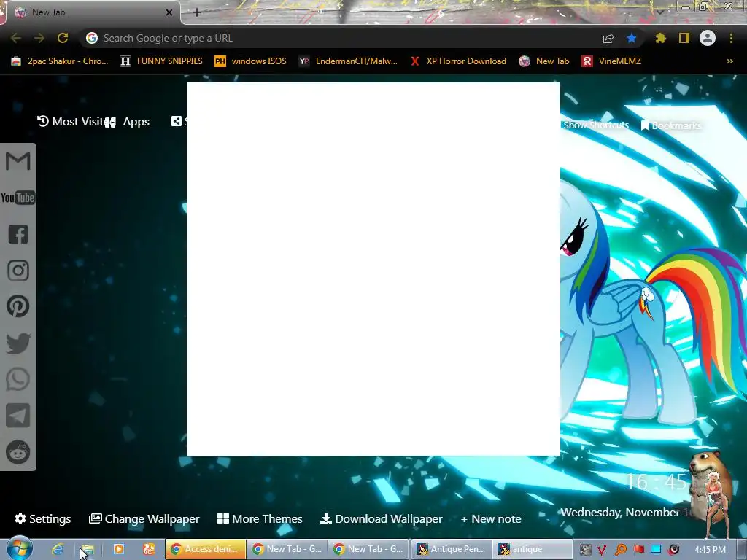Open the FUNNY SNIPPIES bookmark
Viewport: 747px width, 560px height.
click(x=161, y=61)
